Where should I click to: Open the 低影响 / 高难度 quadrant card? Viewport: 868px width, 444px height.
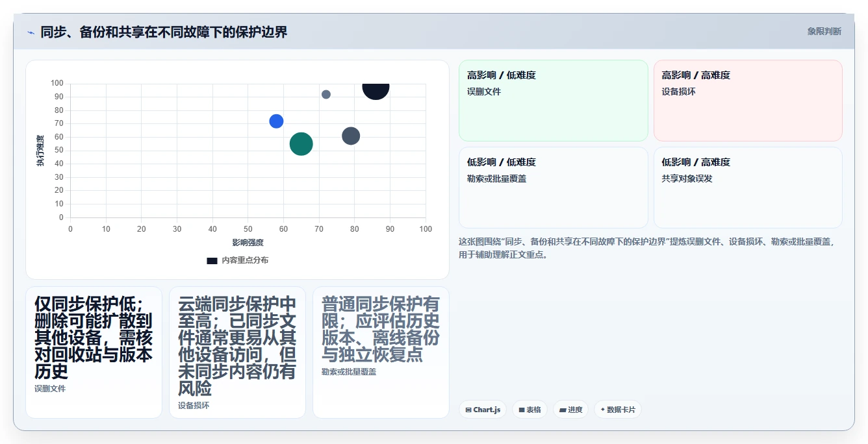pyautogui.click(x=748, y=188)
